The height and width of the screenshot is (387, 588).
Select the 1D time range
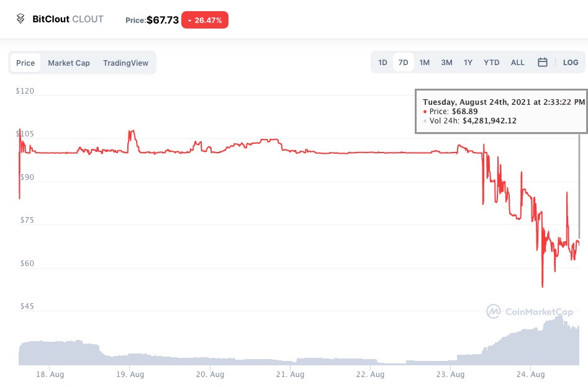(x=383, y=63)
